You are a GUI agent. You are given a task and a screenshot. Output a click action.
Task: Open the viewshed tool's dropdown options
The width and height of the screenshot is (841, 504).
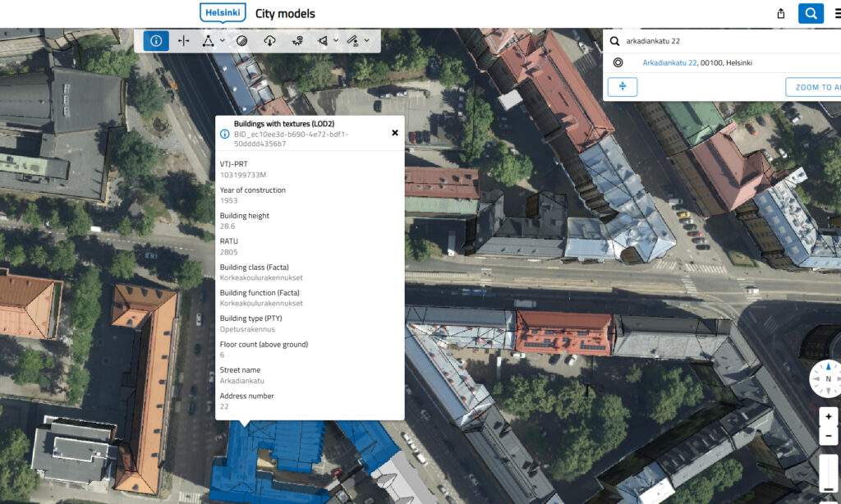click(338, 40)
